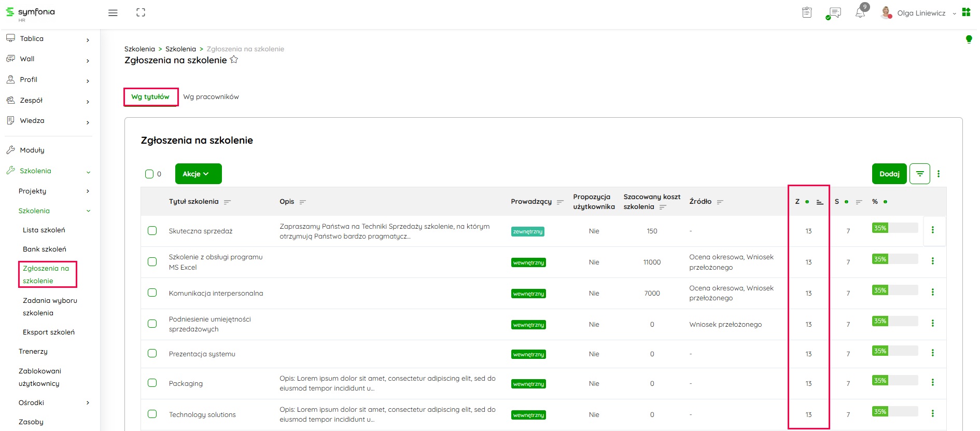The width and height of the screenshot is (980, 431).
Task: Open the Akcje dropdown
Action: pyautogui.click(x=198, y=174)
